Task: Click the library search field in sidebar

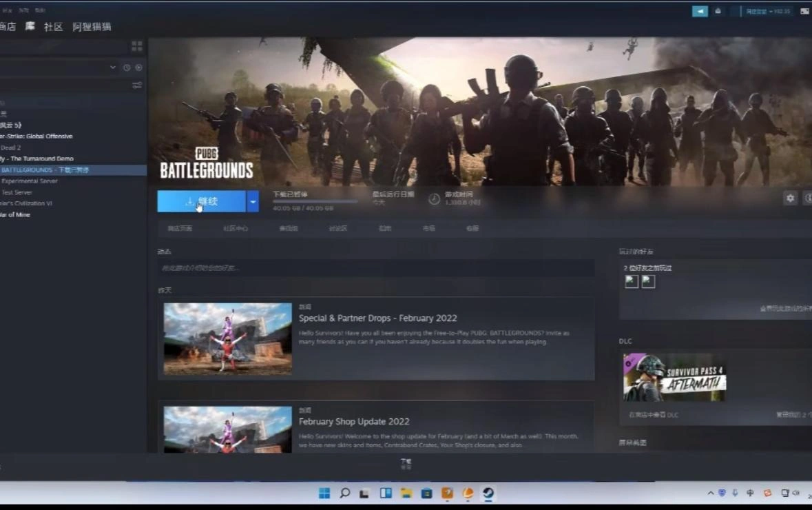Action: point(63,47)
